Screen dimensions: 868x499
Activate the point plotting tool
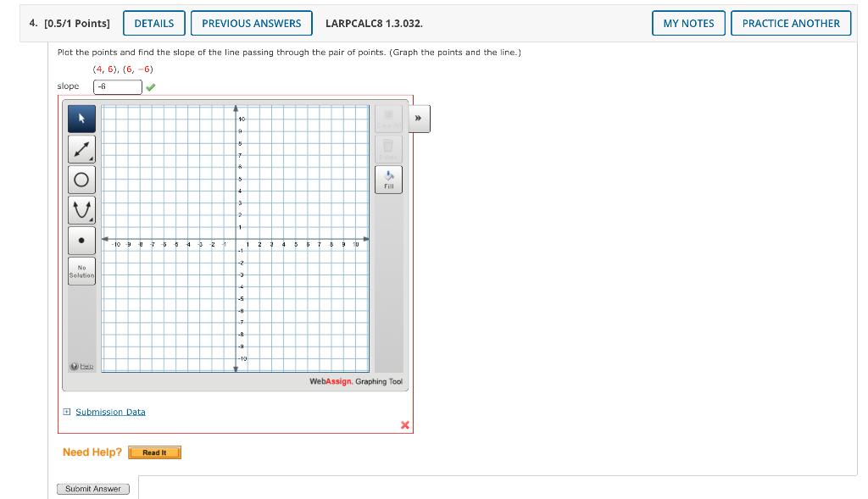click(x=81, y=240)
